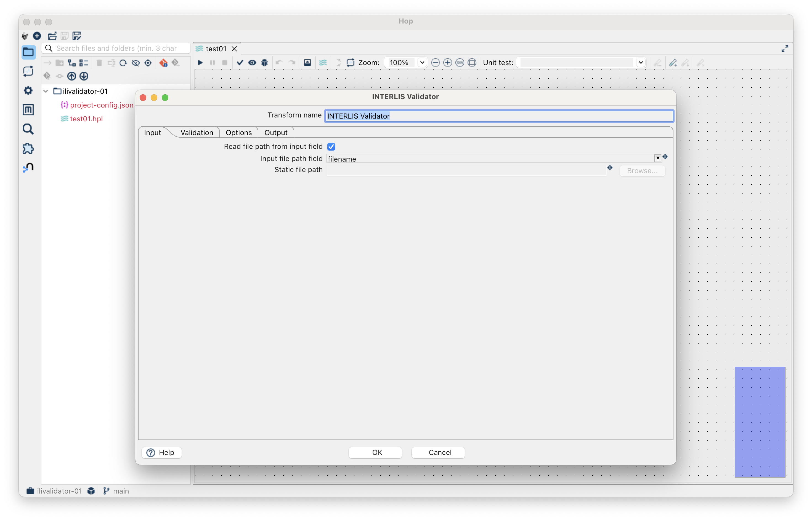This screenshot has width=812, height=520.
Task: Click the Git info icon in explorer toolbar
Action: point(164,63)
